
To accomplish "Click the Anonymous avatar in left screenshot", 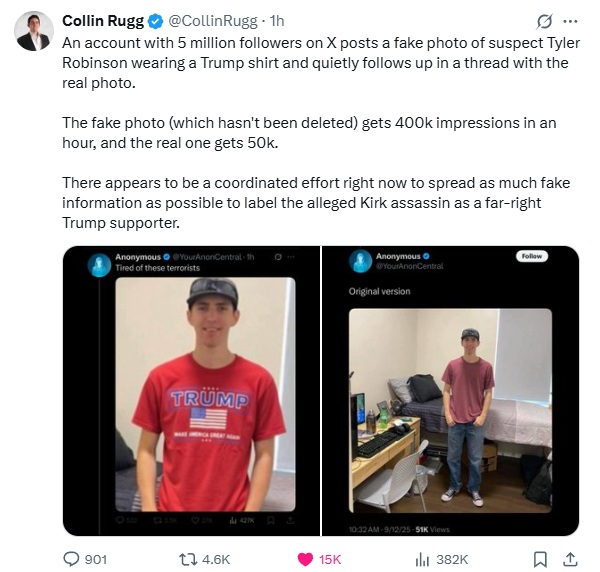I will [99, 265].
